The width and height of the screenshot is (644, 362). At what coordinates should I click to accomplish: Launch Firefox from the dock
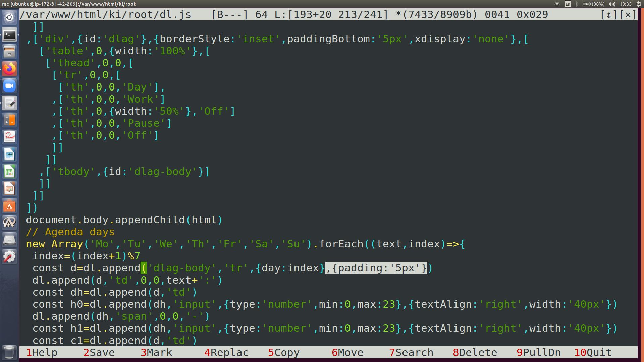click(9, 69)
